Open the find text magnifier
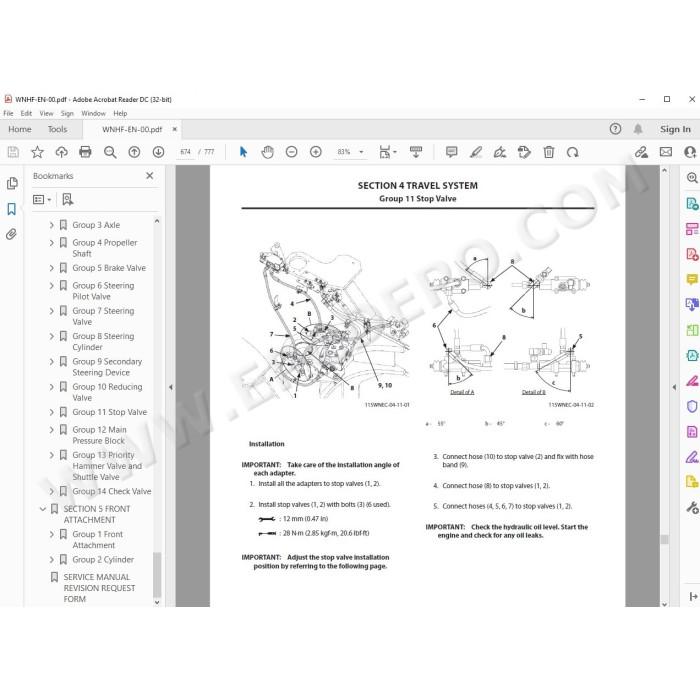 (110, 152)
